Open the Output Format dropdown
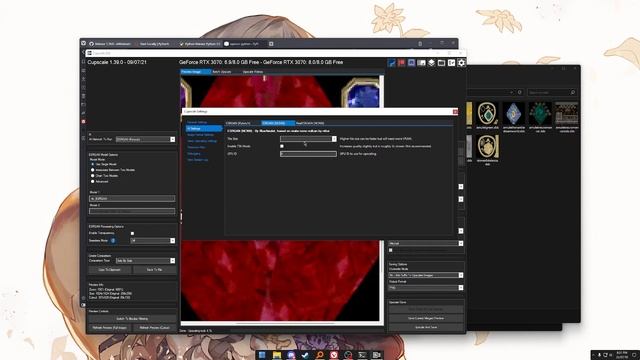The height and width of the screenshot is (360, 640). click(x=426, y=288)
